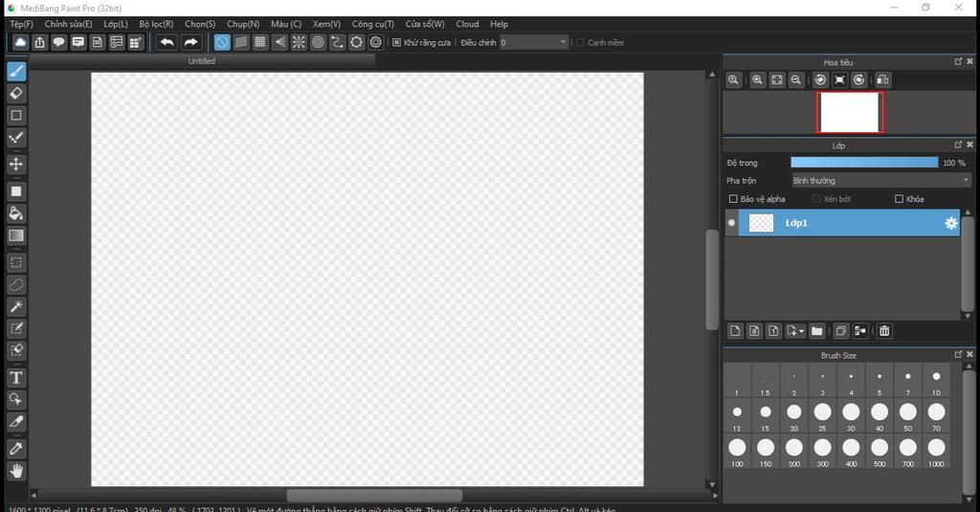This screenshot has width=980, height=512.
Task: Open the Bộ lọc(R) menu
Action: click(x=156, y=24)
